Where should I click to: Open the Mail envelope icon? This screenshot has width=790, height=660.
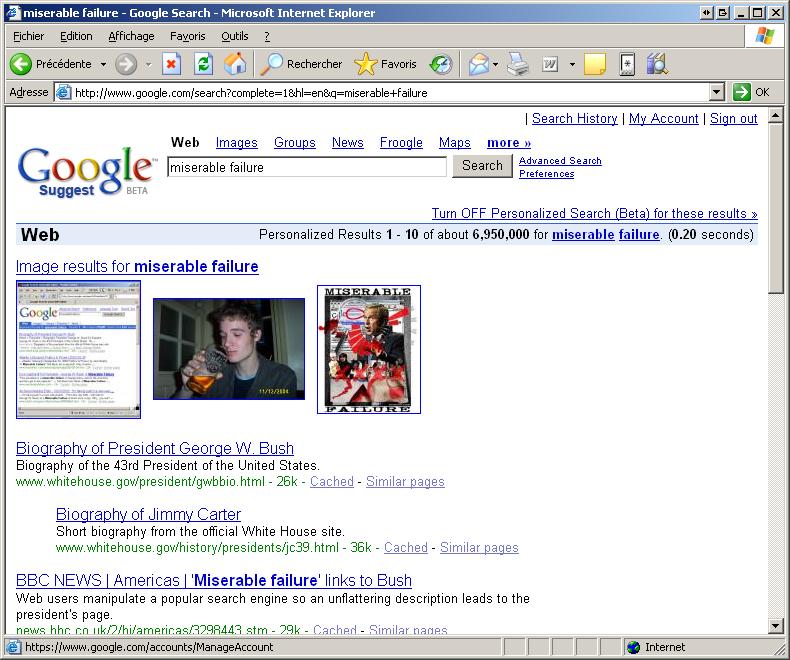(479, 64)
